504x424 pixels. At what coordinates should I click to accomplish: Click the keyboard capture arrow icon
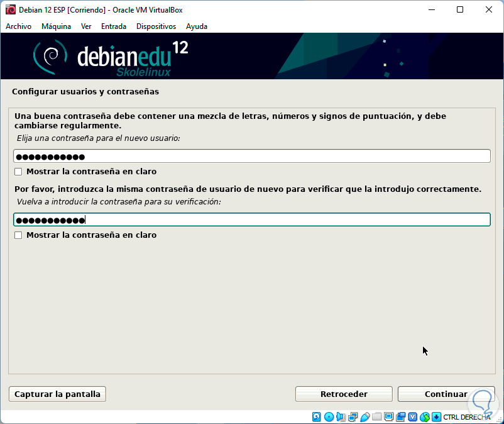[436, 417]
